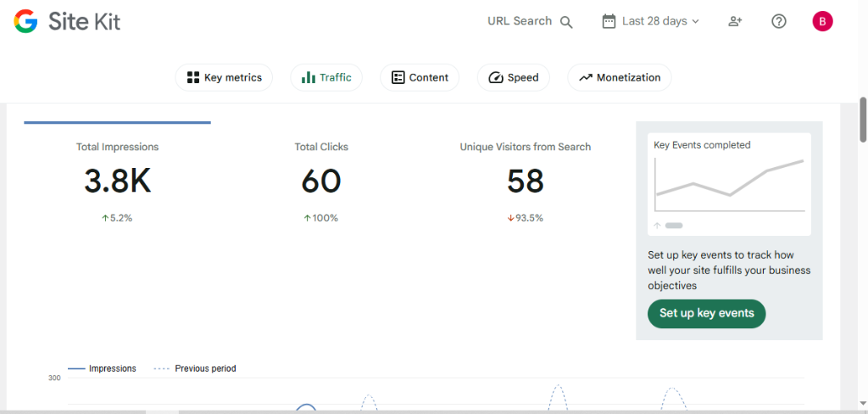Screen dimensions: 868x414
Task: Click the Key metrics grid icon
Action: click(x=192, y=77)
